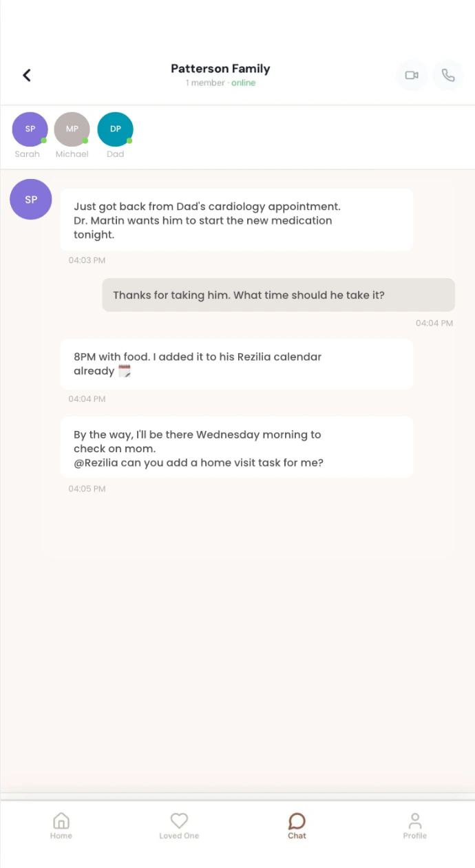This screenshot has width=475, height=868.
Task: Tap Michael's MP member avatar
Action: pyautogui.click(x=72, y=129)
